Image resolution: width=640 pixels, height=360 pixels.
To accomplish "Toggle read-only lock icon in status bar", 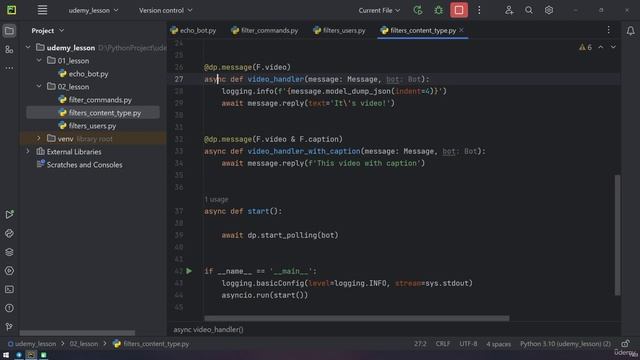I will (x=625, y=344).
